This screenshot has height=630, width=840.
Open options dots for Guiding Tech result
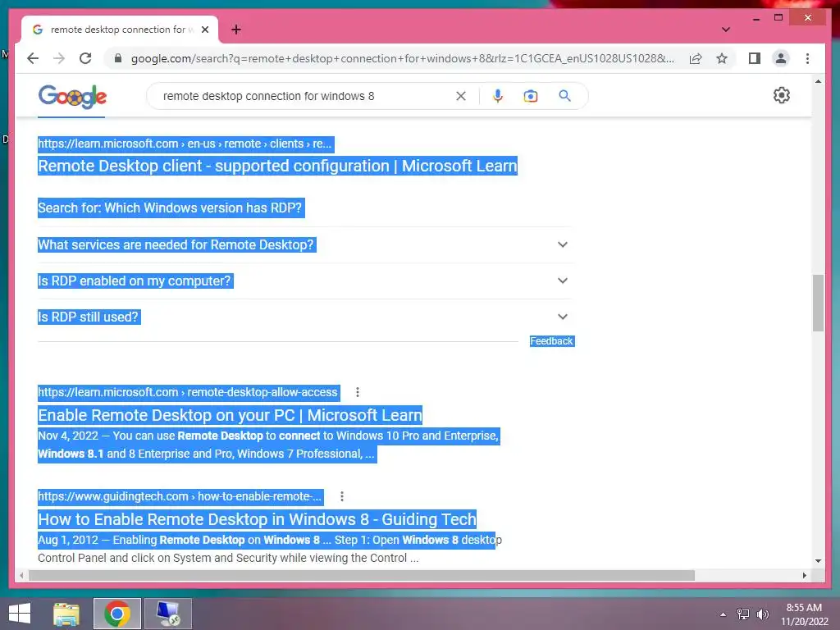[342, 496]
